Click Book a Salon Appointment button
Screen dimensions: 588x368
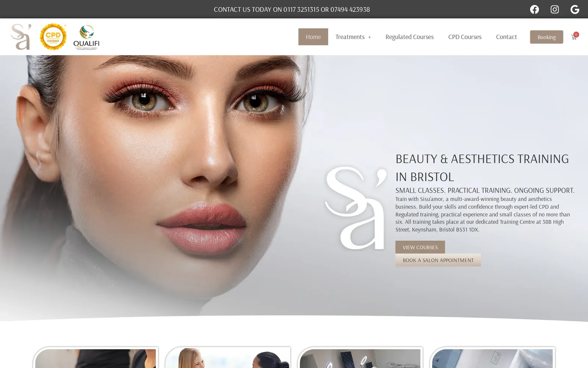coord(438,260)
